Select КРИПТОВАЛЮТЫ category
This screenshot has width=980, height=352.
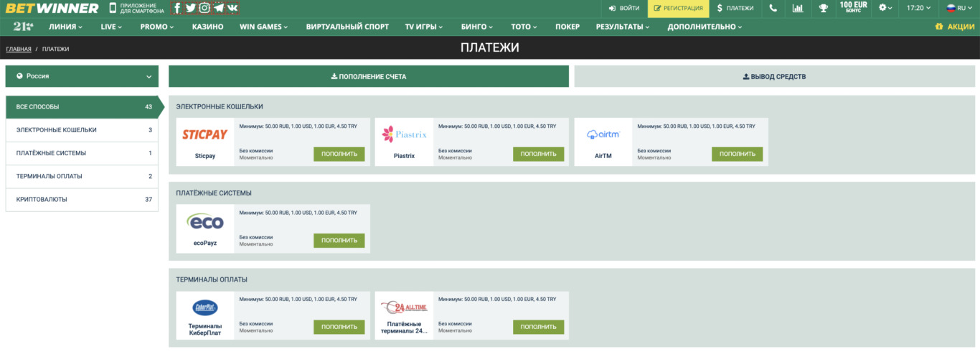pyautogui.click(x=82, y=199)
